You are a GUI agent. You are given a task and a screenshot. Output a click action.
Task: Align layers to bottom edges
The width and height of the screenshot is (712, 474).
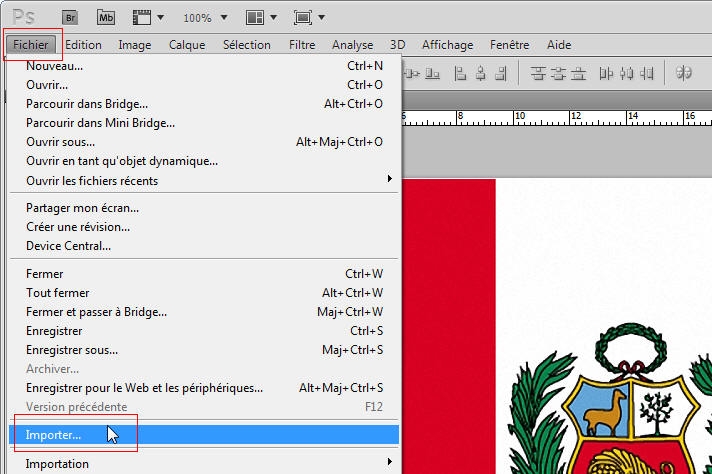[432, 73]
